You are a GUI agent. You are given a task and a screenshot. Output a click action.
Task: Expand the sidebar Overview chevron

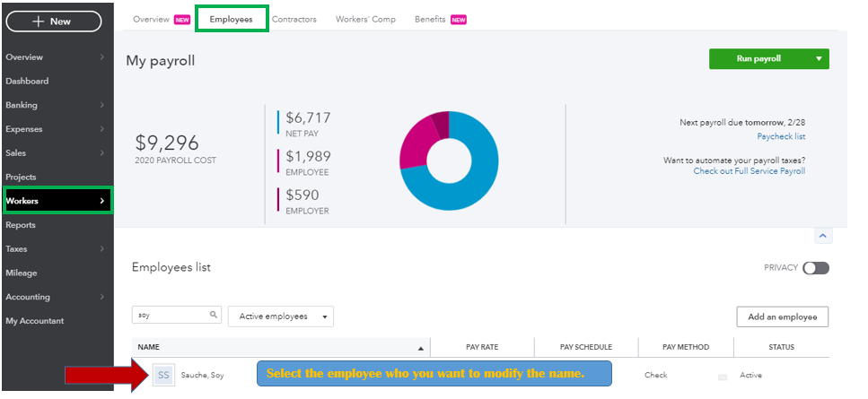coord(101,56)
